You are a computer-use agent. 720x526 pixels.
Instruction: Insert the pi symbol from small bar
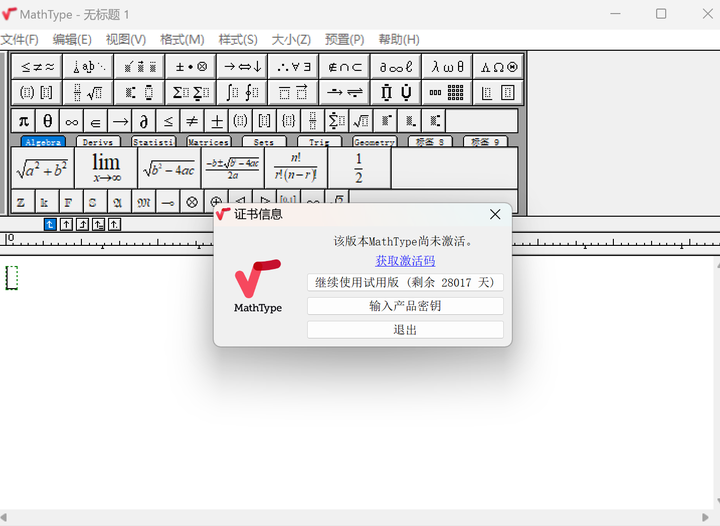[x=23, y=121]
